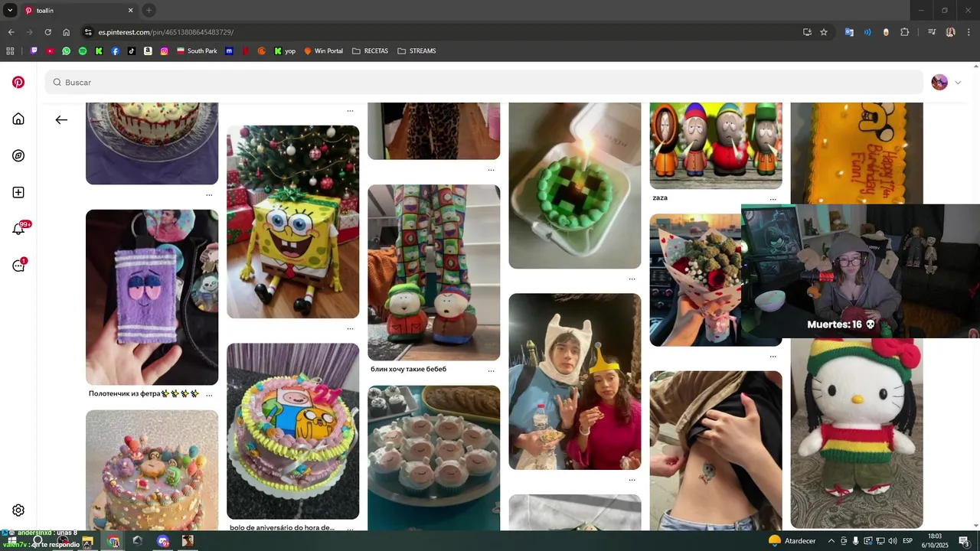Open Minecraft creeper cake pin
Image resolution: width=980 pixels, height=551 pixels.
click(x=575, y=186)
